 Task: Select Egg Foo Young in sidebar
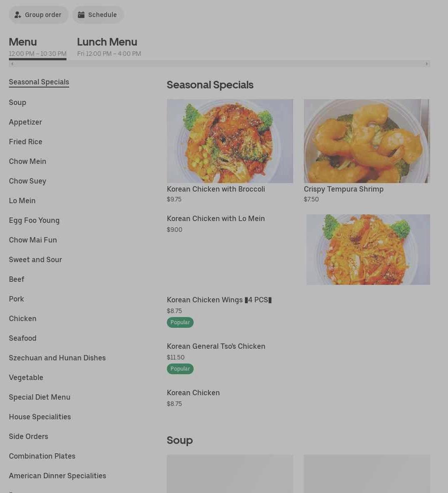(34, 221)
